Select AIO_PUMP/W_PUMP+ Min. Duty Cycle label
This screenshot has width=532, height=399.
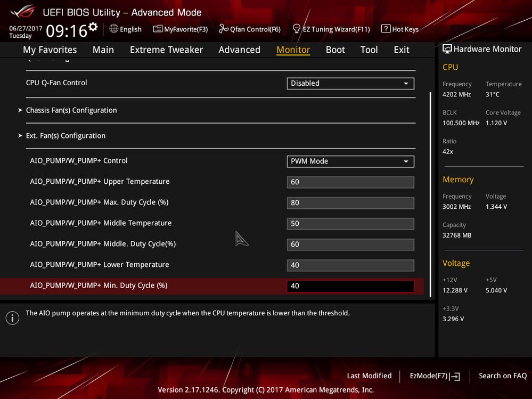click(x=99, y=286)
